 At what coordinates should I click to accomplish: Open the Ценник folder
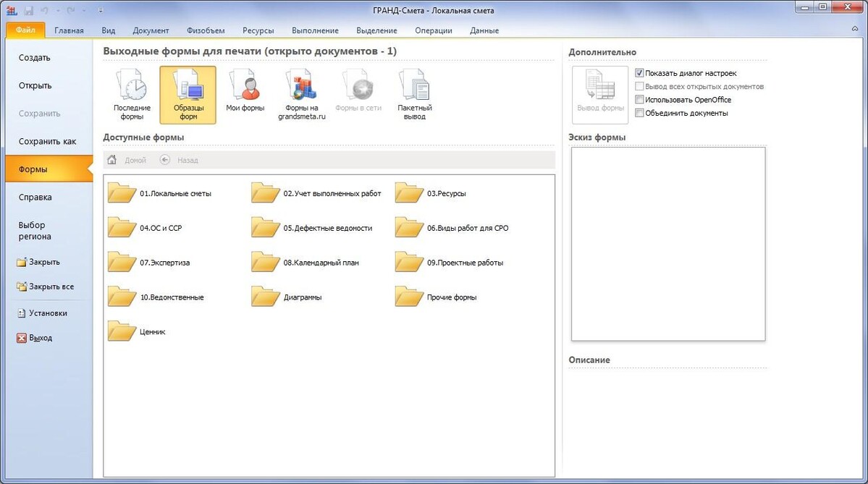point(136,332)
